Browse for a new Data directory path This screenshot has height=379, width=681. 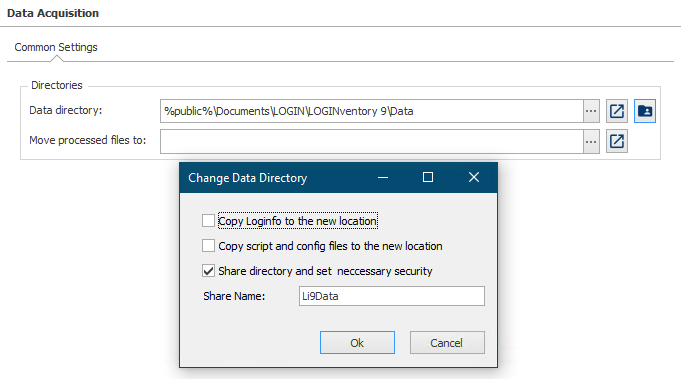591,111
